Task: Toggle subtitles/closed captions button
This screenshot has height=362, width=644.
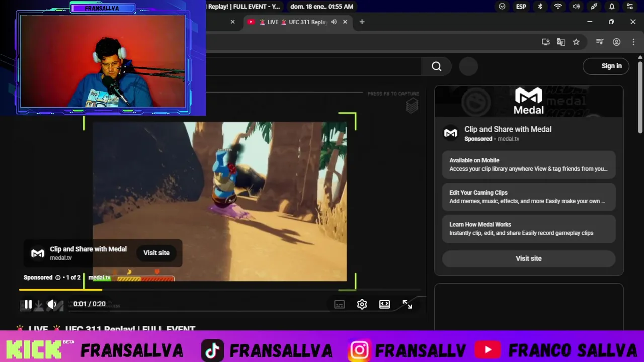Action: 339,304
